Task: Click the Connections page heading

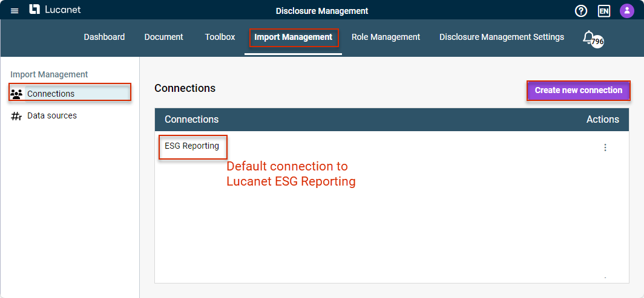Action: [x=185, y=88]
